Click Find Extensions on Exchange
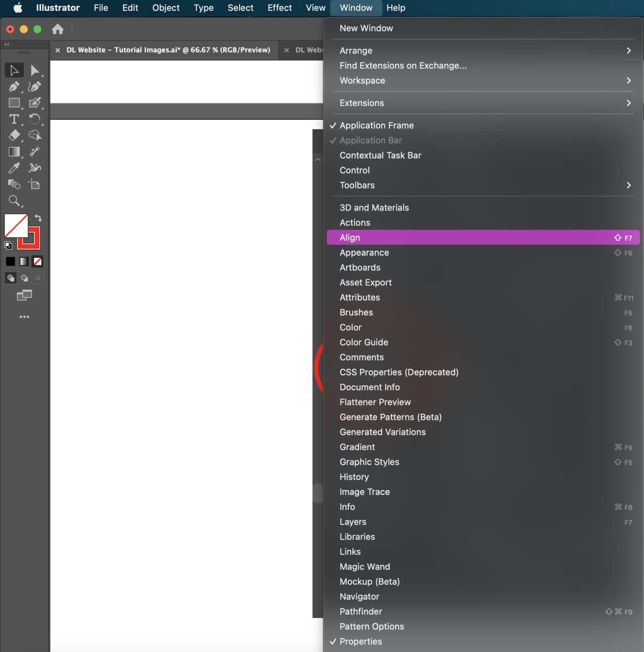The width and height of the screenshot is (644, 652). pos(403,65)
